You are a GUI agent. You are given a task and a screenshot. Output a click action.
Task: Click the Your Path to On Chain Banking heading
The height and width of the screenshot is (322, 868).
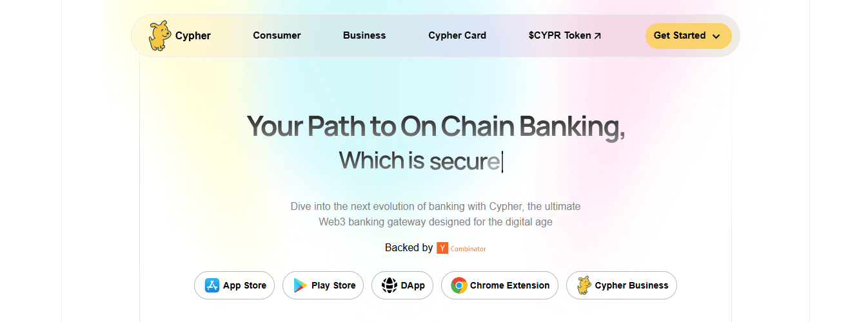pos(436,126)
